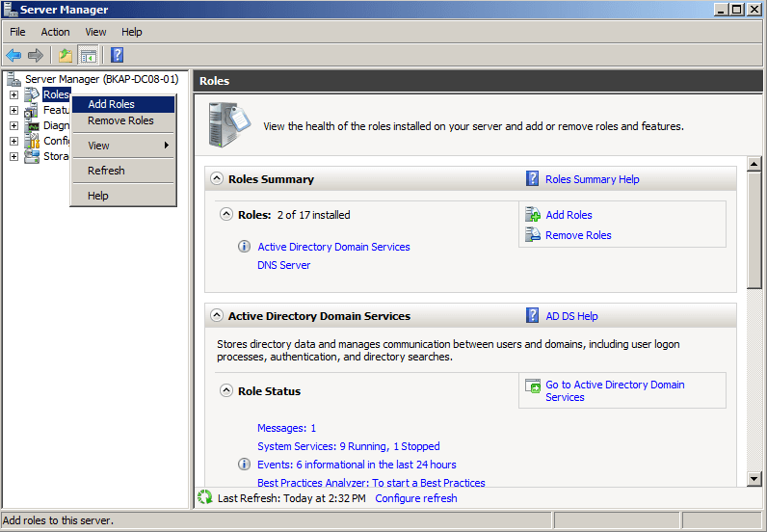Viewport: 767px width, 532px height.
Task: Click the Roles tree node icon
Action: (x=32, y=94)
